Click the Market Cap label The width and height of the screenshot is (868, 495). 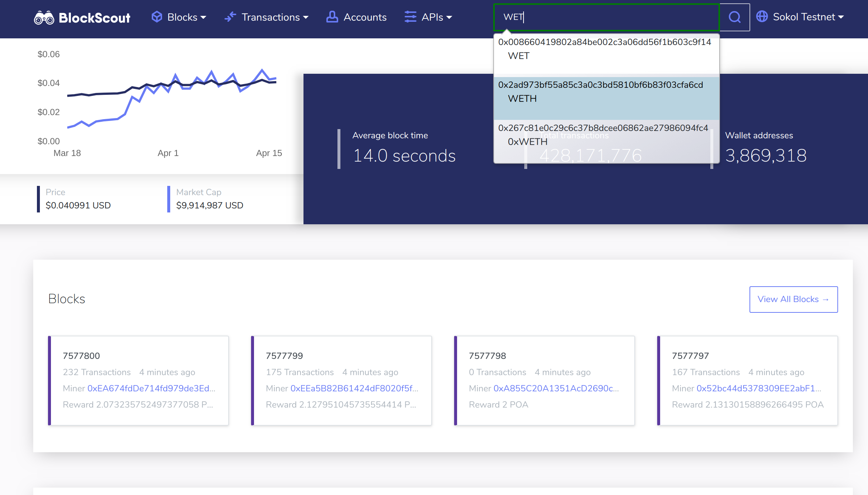[x=199, y=192]
